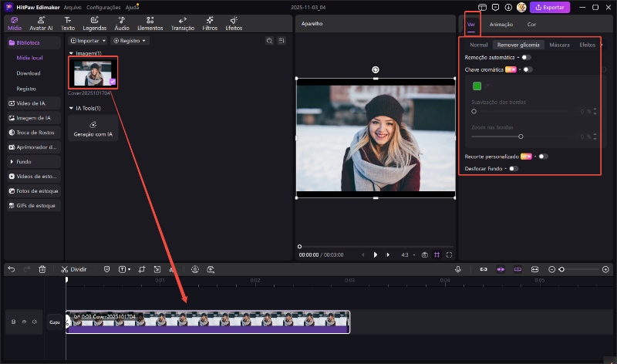Open the Efeitos toolbar panel

[x=234, y=24]
